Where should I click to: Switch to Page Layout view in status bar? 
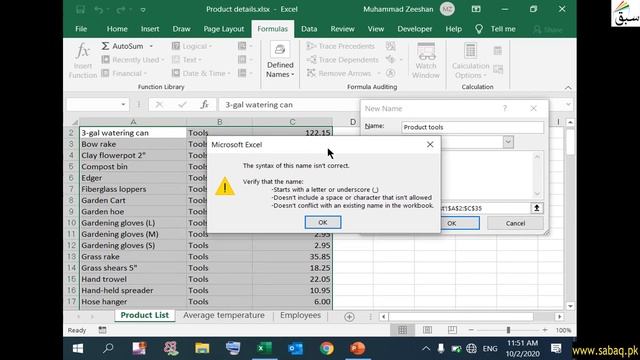point(427,330)
